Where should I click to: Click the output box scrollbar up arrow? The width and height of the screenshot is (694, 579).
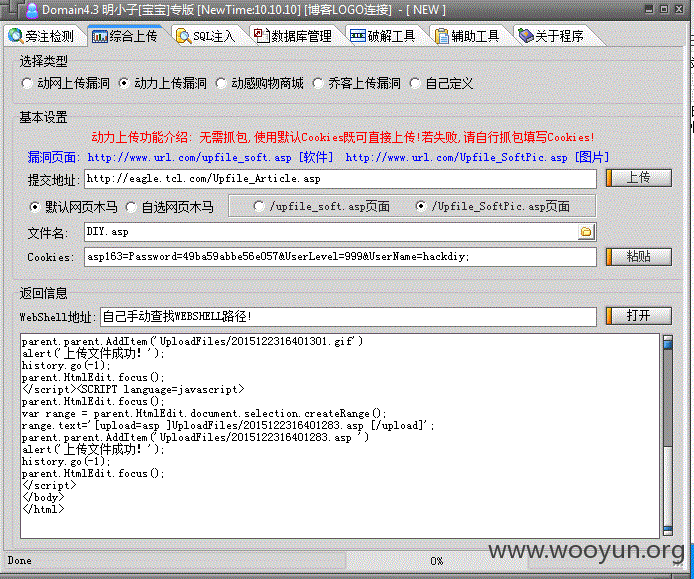click(667, 342)
